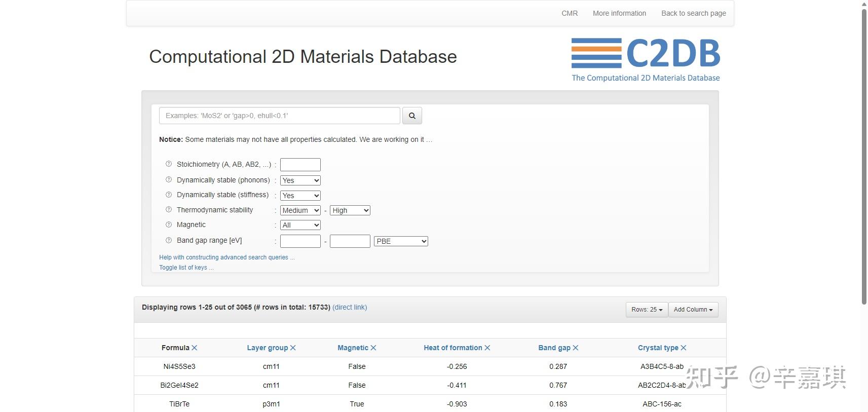868x412 pixels.
Task: Open the Add Column dropdown
Action: coord(693,310)
